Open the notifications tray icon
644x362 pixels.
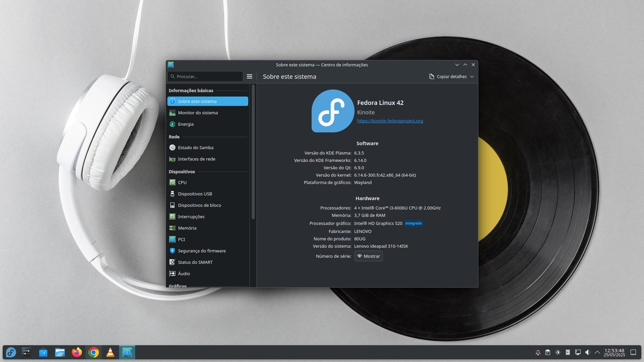point(538,352)
